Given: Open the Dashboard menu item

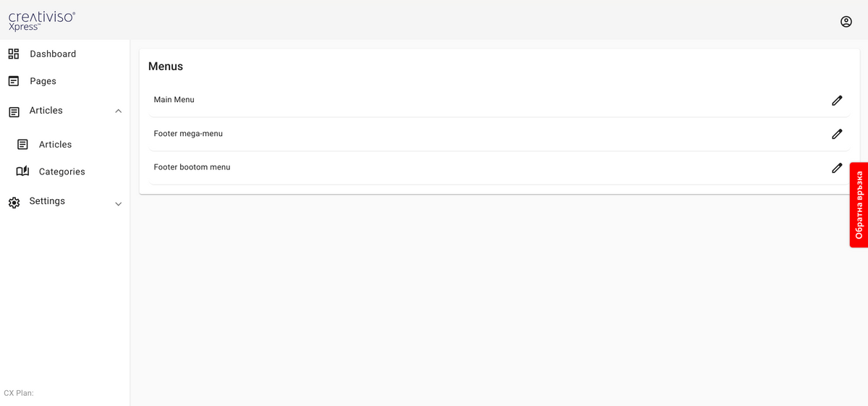Looking at the screenshot, I should pos(53,54).
